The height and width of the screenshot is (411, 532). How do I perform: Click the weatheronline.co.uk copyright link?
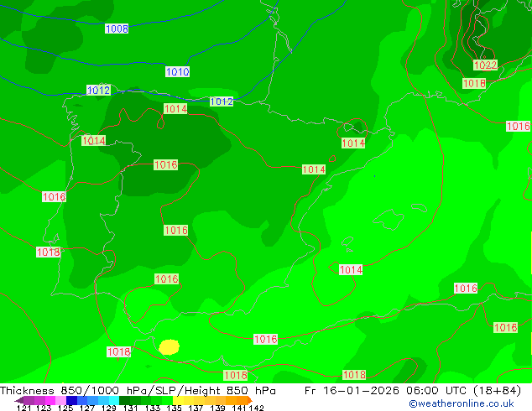point(461,403)
